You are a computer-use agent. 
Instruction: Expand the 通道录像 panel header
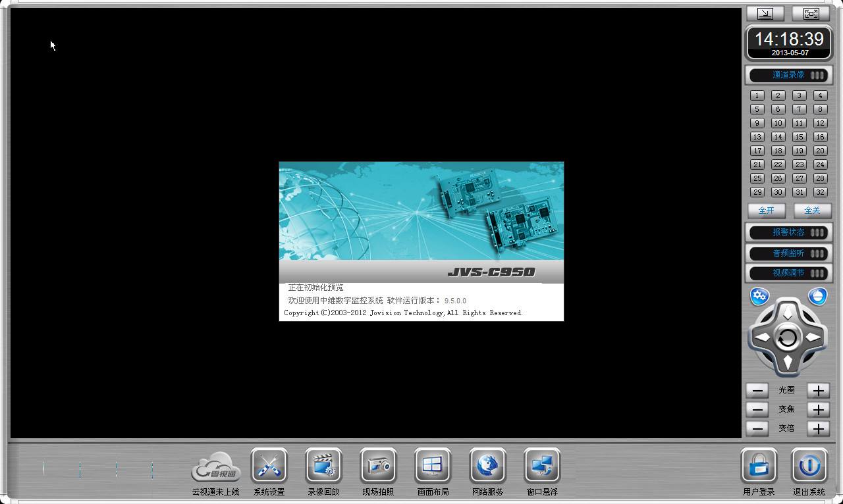click(789, 75)
